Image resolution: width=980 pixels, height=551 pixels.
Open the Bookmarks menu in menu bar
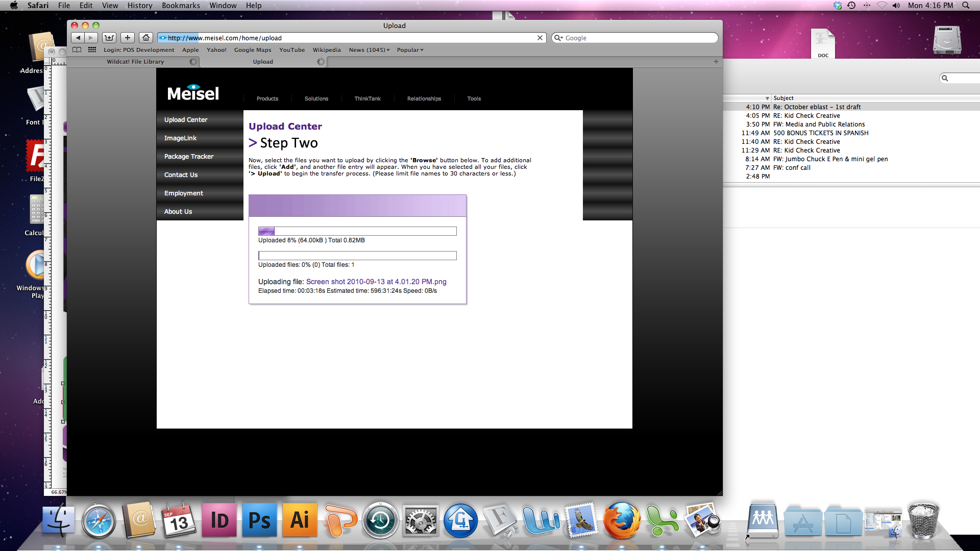click(x=181, y=6)
